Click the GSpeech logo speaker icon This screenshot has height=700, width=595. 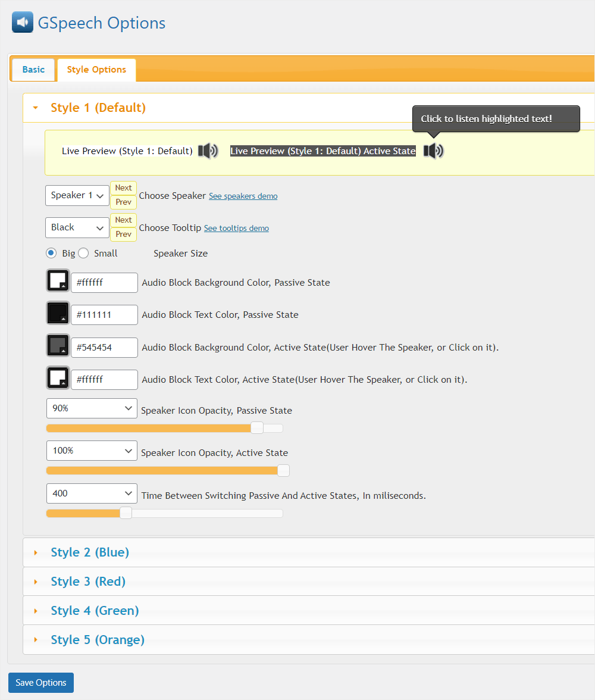[x=22, y=21]
